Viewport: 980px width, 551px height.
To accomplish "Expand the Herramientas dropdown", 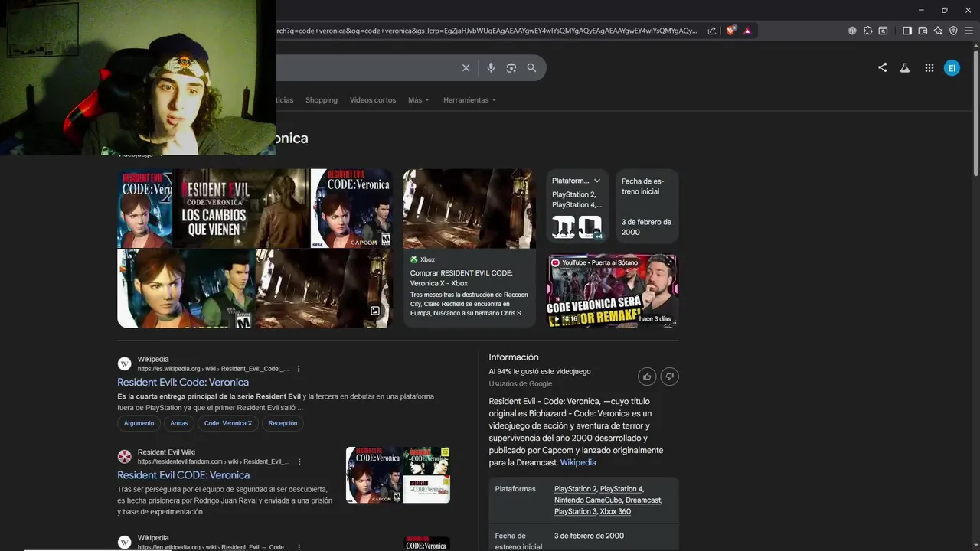I will point(469,100).
